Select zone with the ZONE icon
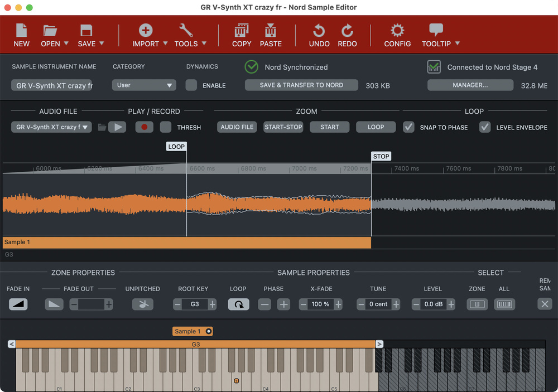Screen dimensions: 558x392 (x=477, y=304)
